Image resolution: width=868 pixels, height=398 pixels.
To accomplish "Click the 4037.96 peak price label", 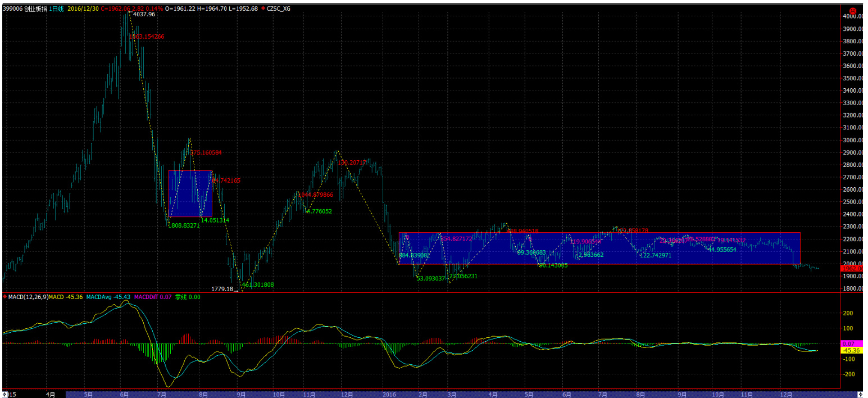I will [x=144, y=15].
